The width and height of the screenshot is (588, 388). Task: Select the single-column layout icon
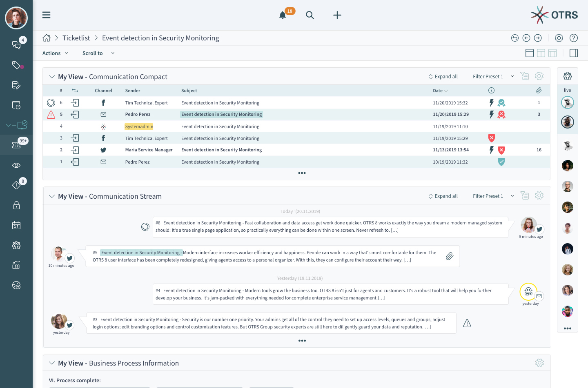(x=530, y=53)
